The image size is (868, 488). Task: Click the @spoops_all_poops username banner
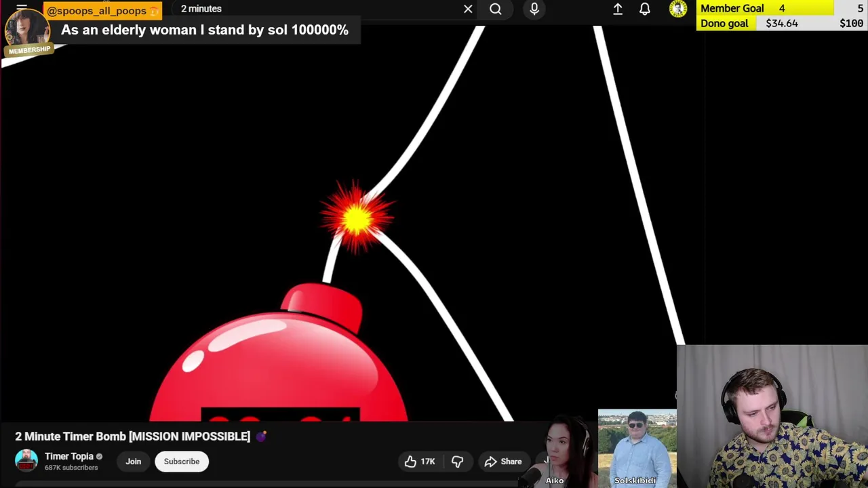click(x=102, y=11)
